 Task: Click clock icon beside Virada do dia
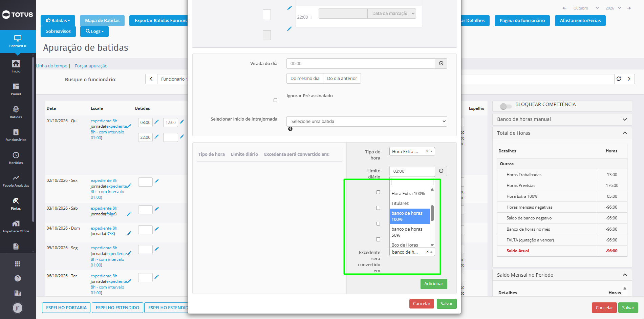(x=441, y=63)
